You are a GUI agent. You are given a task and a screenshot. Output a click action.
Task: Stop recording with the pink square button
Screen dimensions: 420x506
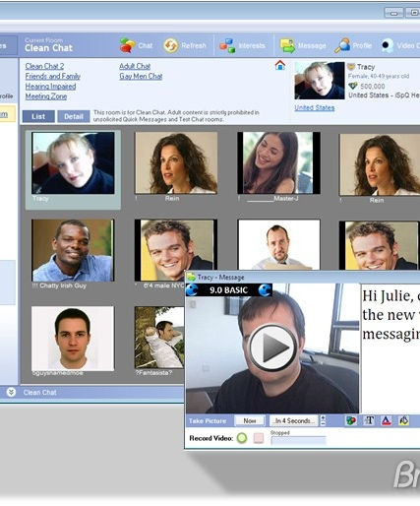tap(259, 438)
